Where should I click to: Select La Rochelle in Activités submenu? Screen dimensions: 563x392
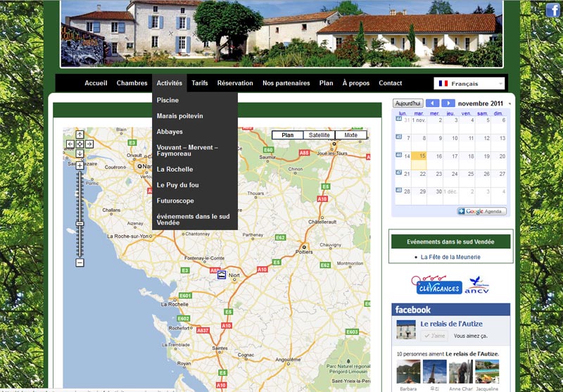pyautogui.click(x=195, y=169)
